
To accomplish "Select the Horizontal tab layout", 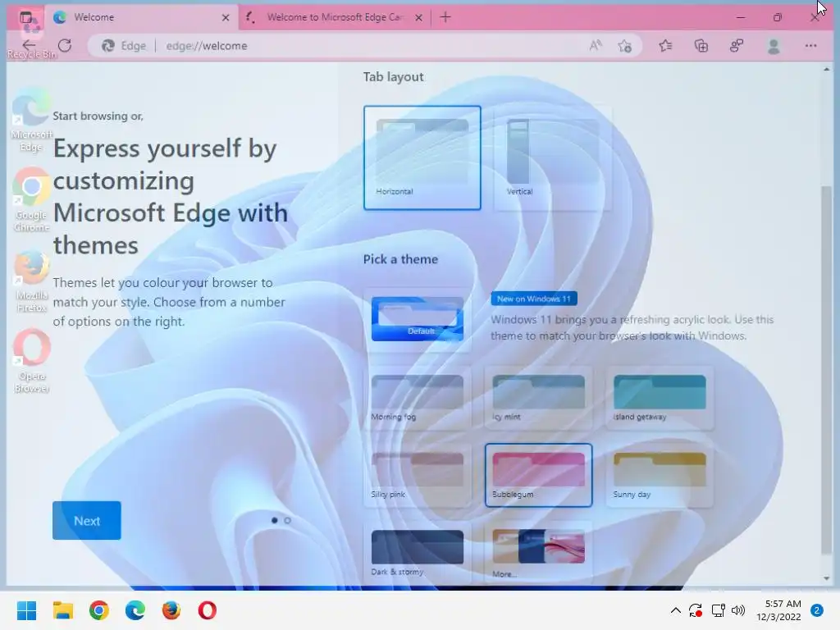I will [422, 157].
